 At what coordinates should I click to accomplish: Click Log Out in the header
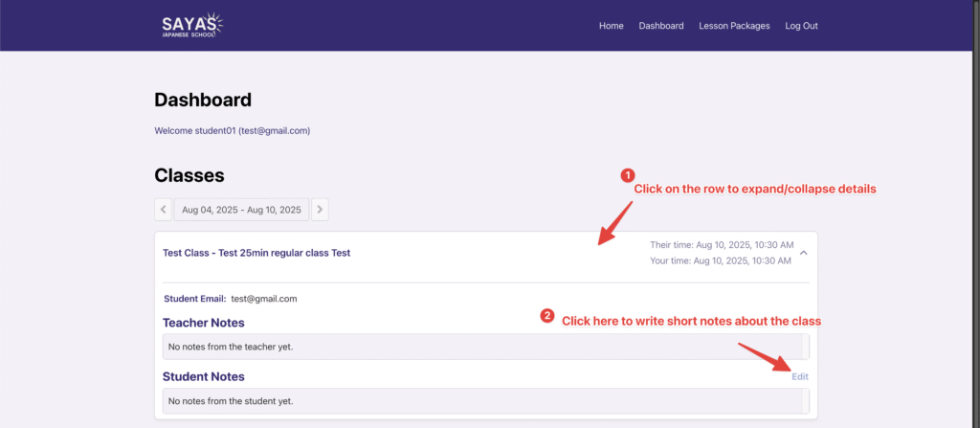click(801, 26)
